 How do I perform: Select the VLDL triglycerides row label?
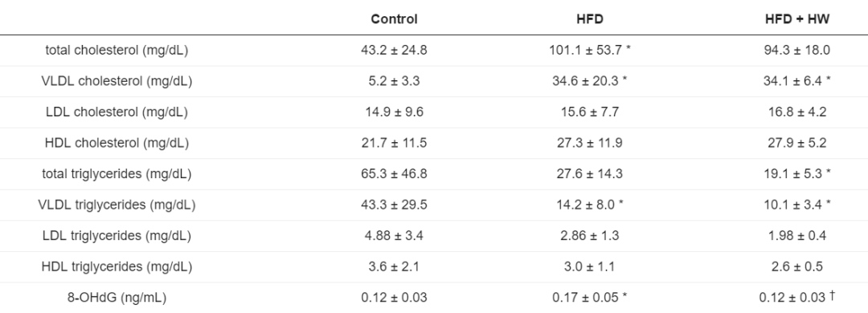point(117,205)
